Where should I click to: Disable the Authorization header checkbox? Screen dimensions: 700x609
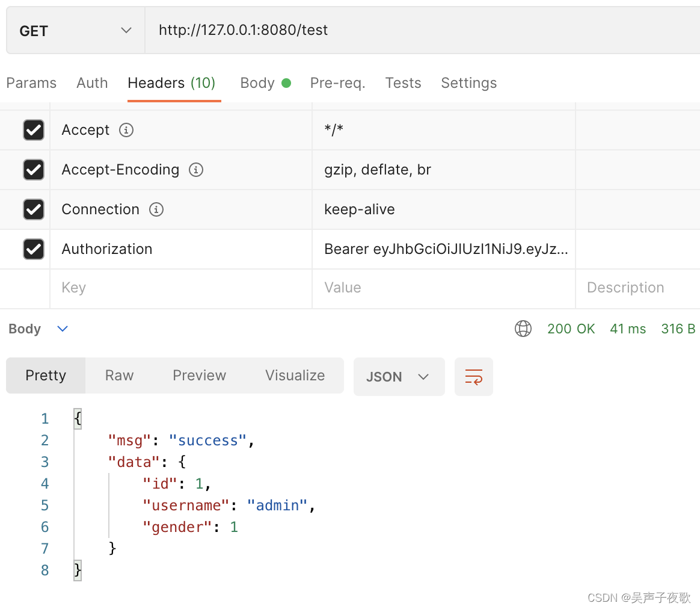(34, 249)
